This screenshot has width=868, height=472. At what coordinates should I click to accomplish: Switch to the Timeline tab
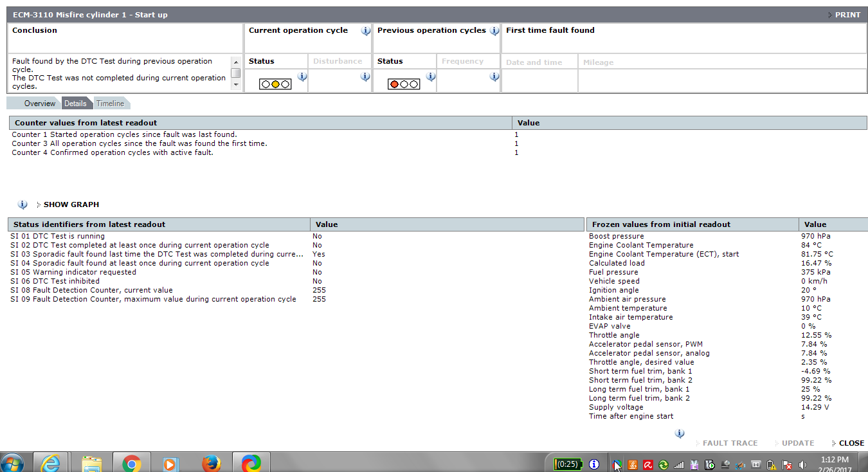pos(110,104)
